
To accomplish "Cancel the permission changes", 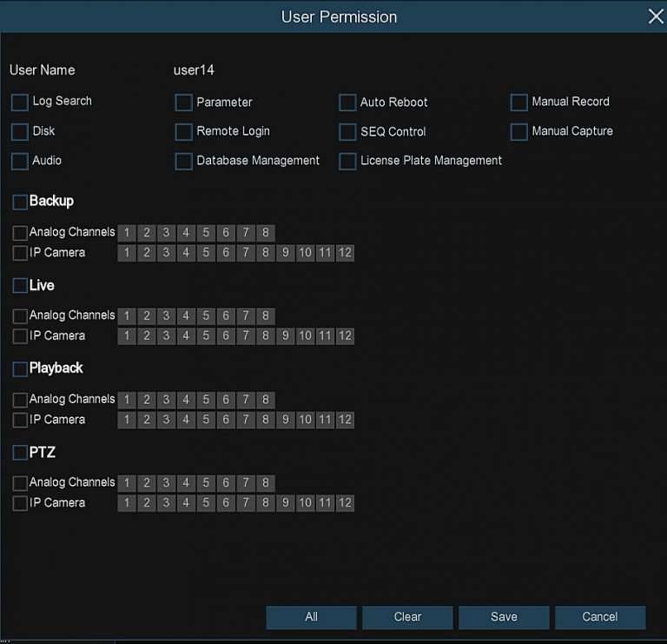I will (x=600, y=617).
